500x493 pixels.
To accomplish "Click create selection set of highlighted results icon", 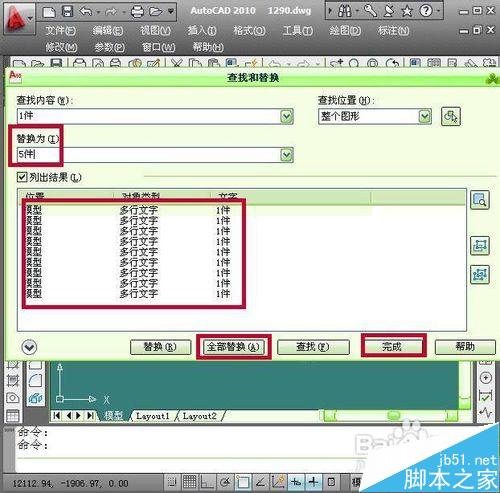I will [x=480, y=246].
